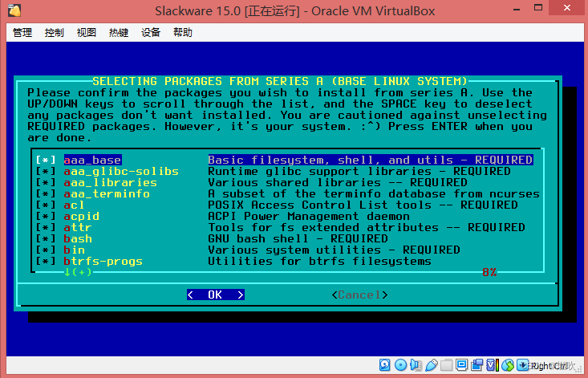Click the Cancel button in the dialog

point(359,295)
